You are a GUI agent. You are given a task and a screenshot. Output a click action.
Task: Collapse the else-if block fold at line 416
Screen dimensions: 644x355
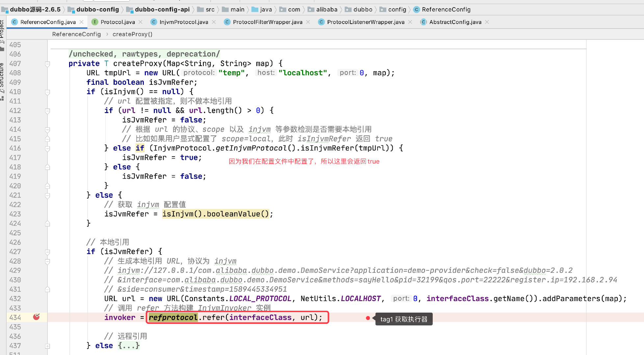(47, 149)
